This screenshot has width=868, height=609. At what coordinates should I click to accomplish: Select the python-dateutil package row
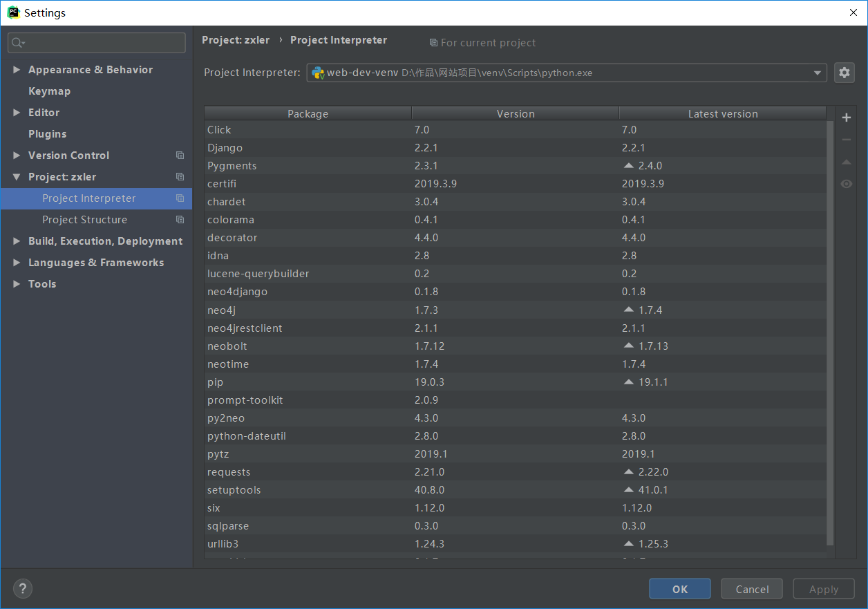[516, 435]
